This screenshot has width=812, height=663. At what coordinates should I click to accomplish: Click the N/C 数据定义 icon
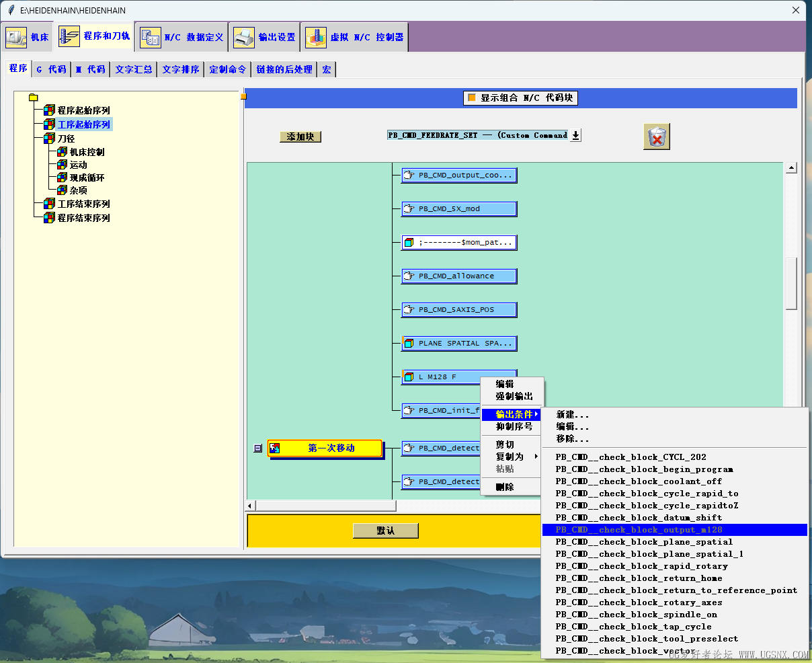(x=150, y=37)
